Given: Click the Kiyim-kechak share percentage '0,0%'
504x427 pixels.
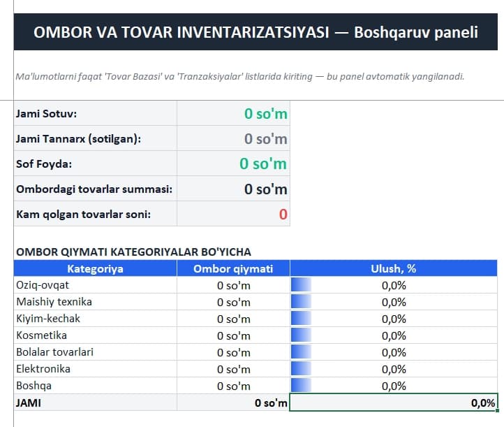Looking at the screenshot, I should [394, 319].
